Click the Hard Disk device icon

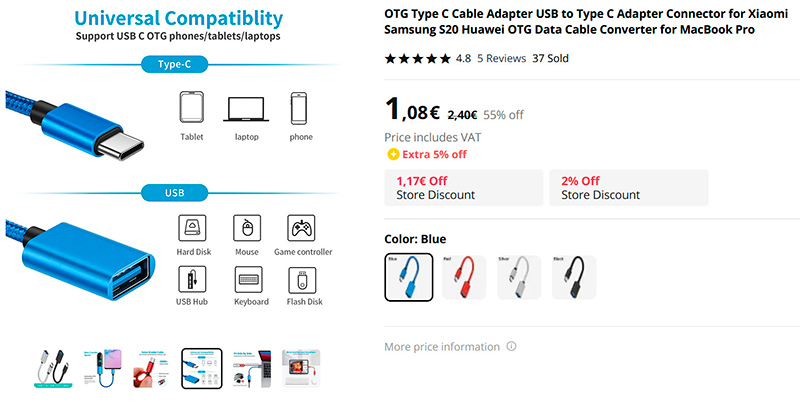coord(192,227)
